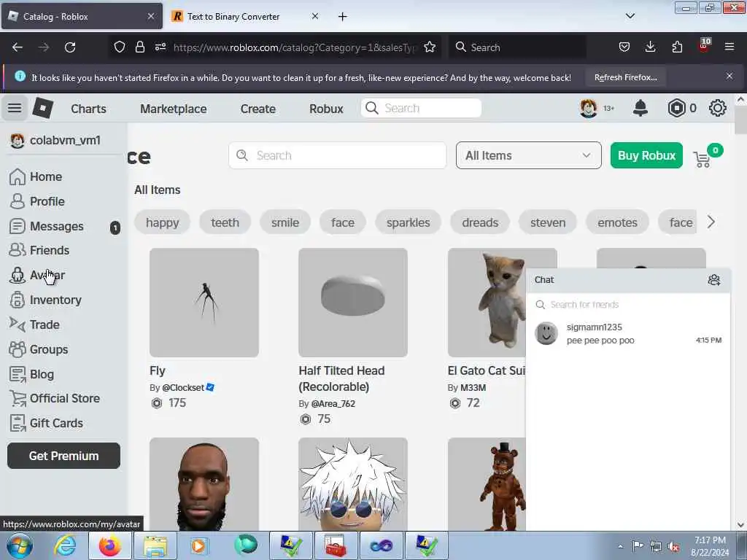Show more tag suggestions with right chevron

click(x=711, y=222)
